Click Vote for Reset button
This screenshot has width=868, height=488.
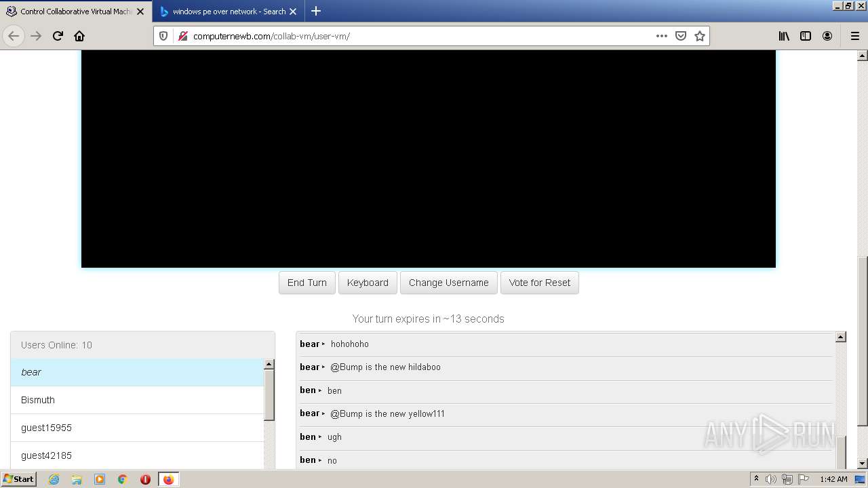pos(540,283)
